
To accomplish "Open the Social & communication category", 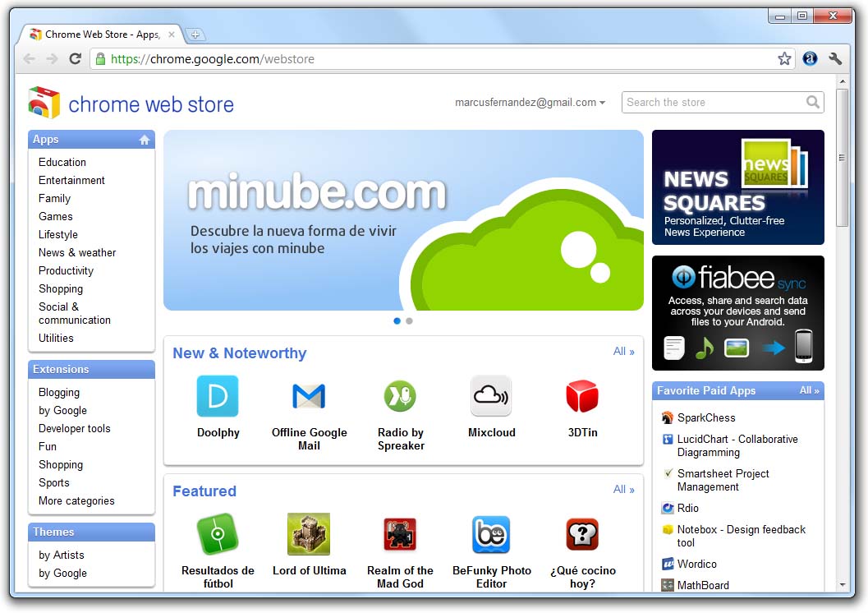I will [x=74, y=313].
